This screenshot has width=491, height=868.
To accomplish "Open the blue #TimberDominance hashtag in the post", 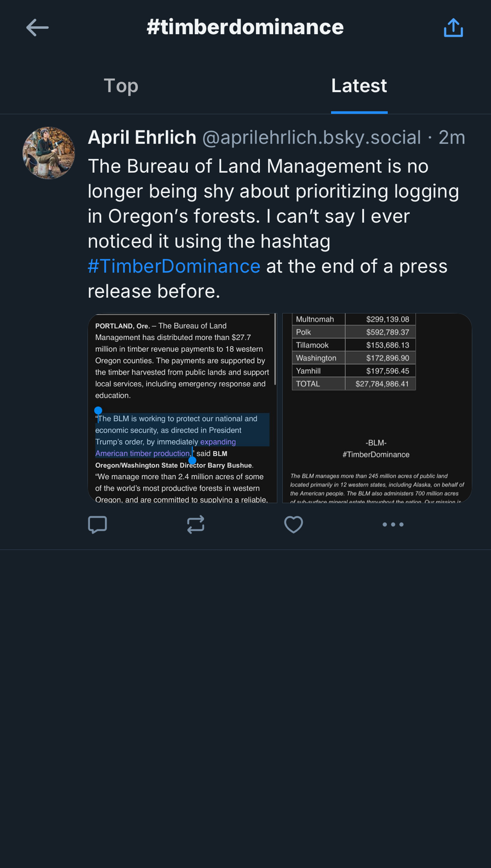I will click(x=174, y=266).
